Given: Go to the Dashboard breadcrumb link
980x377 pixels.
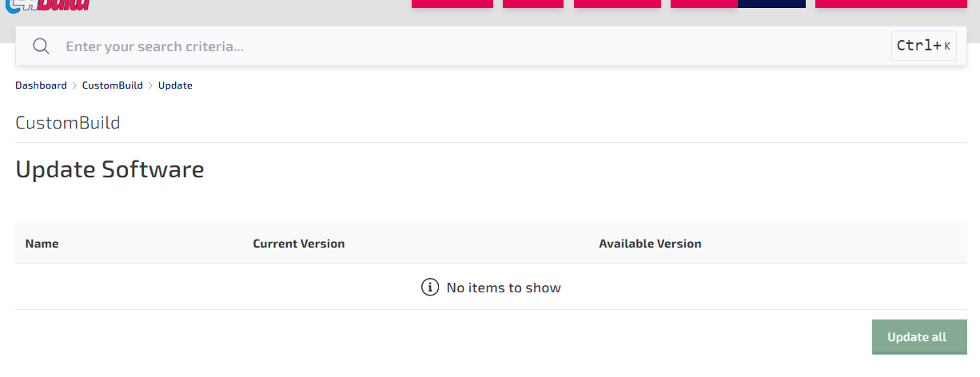Looking at the screenshot, I should click(41, 85).
